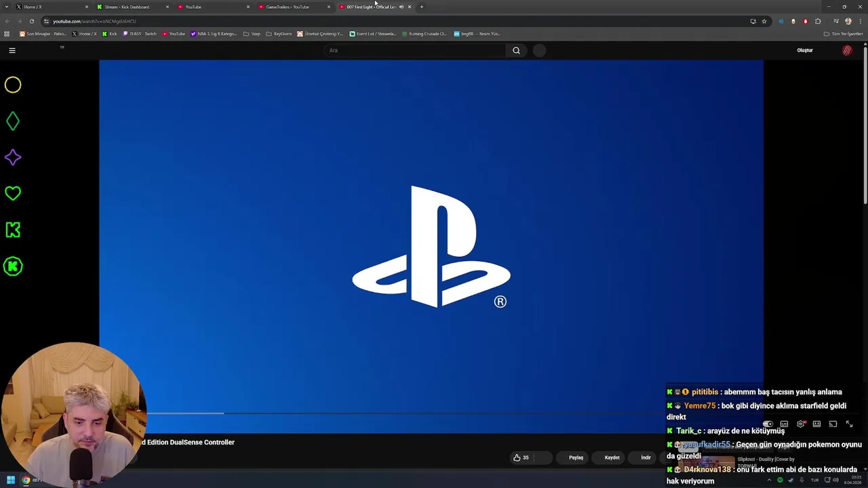868x488 pixels.
Task: Switch to the plain YouTube tab
Action: point(214,7)
